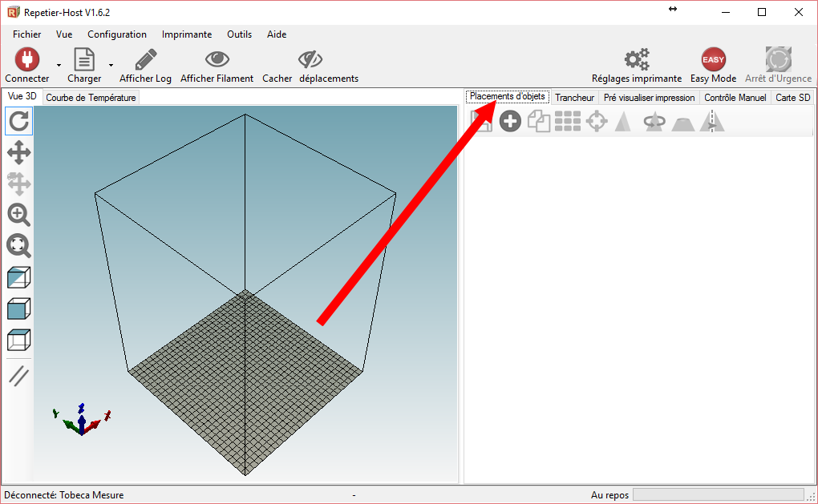818x504 pixels.
Task: Click the progress bar in status bar
Action: click(x=718, y=495)
